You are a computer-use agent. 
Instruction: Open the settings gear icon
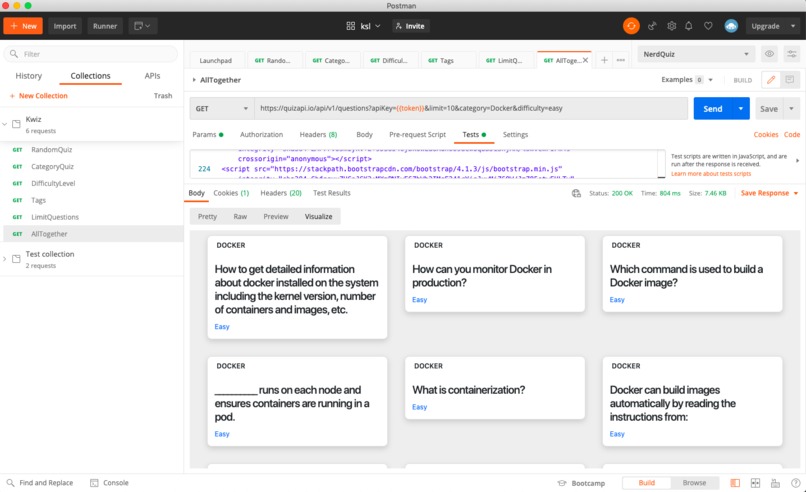(x=671, y=26)
